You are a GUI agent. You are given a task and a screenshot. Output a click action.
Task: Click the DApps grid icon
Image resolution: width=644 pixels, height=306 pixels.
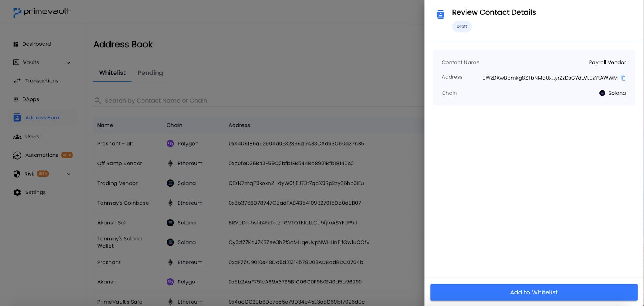[x=16, y=99]
